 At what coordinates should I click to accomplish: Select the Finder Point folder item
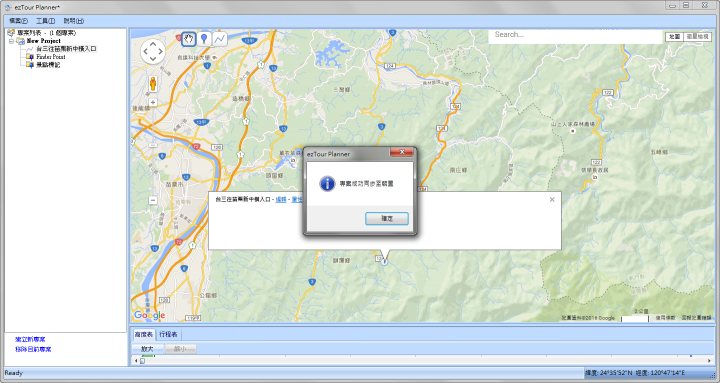pos(51,57)
